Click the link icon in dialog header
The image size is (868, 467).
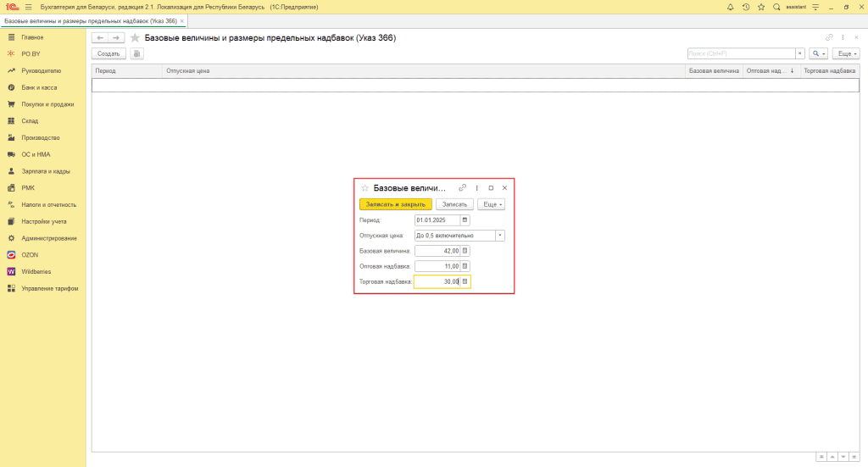pyautogui.click(x=462, y=187)
